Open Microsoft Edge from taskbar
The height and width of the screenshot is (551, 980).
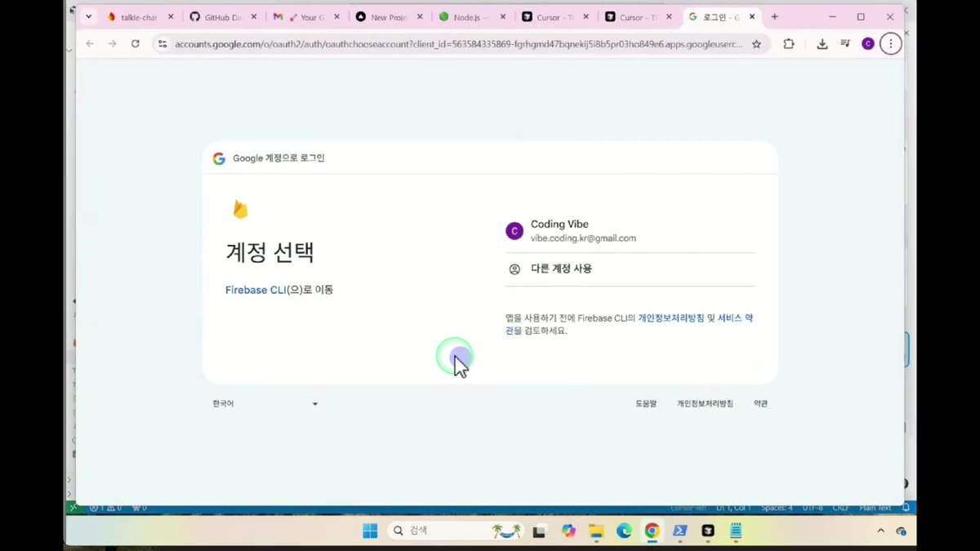tap(625, 531)
